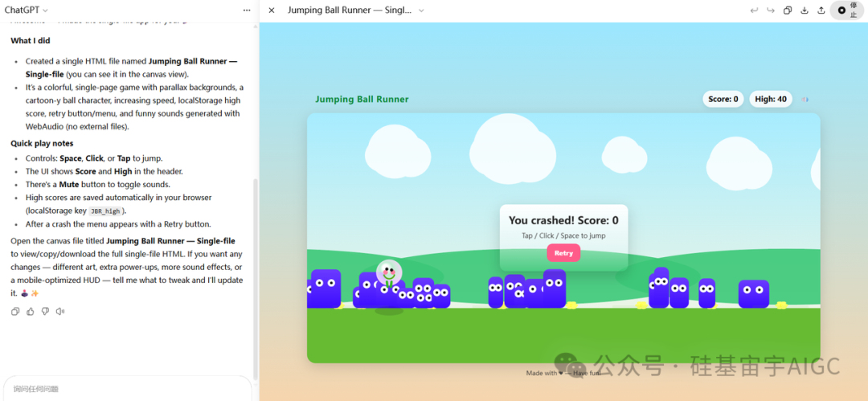
Task: Close the canvas panel with X
Action: tap(272, 10)
